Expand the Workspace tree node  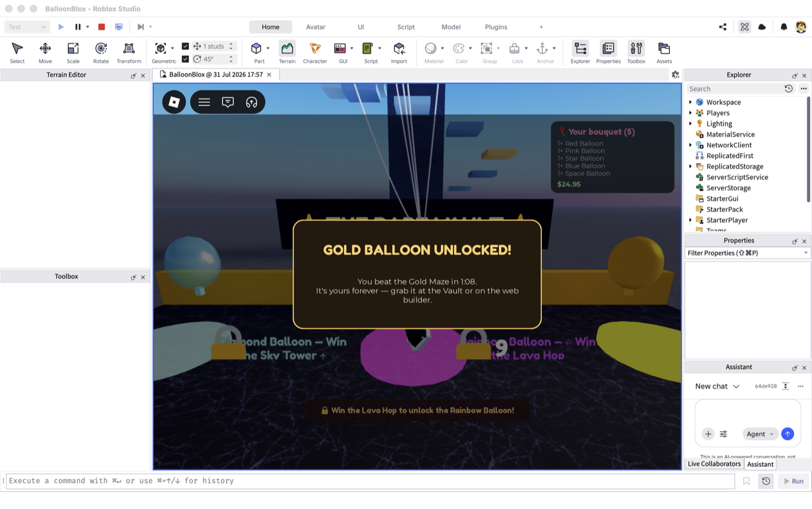pos(690,102)
